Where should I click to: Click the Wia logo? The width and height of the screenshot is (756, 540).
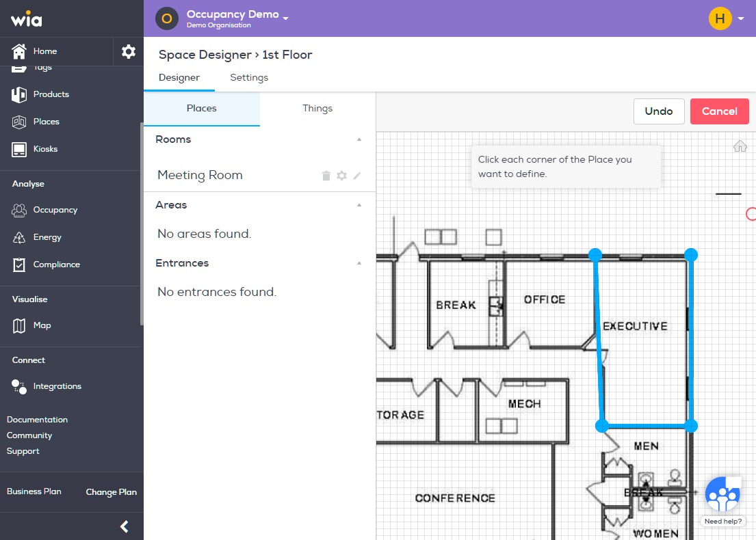point(27,18)
